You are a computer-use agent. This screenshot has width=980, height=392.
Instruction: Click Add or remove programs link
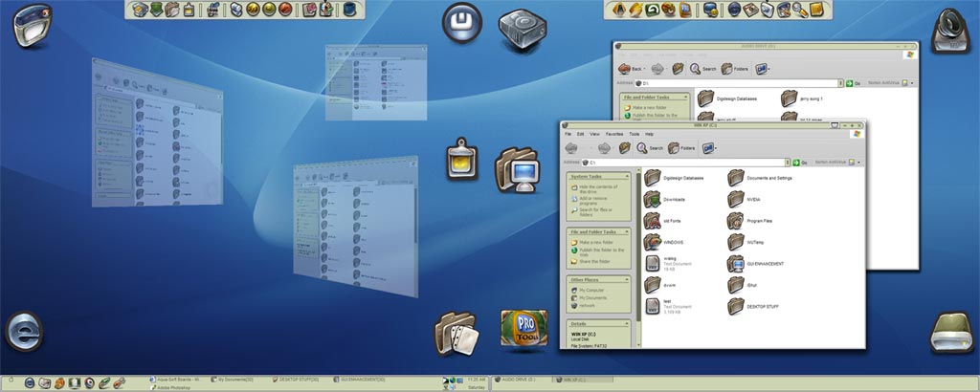pyautogui.click(x=590, y=201)
